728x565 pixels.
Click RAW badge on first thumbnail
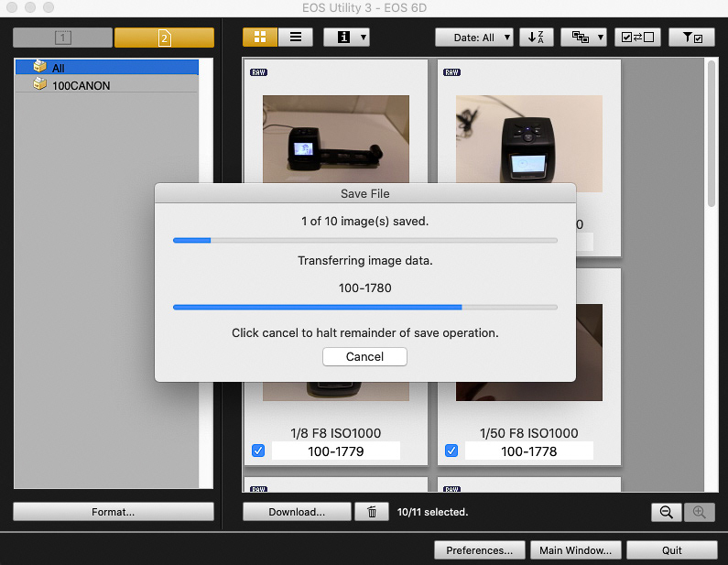(x=258, y=72)
